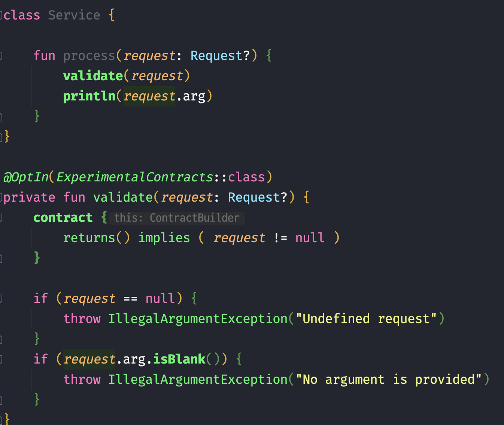Fold the private fun validate function

click(x=1, y=198)
